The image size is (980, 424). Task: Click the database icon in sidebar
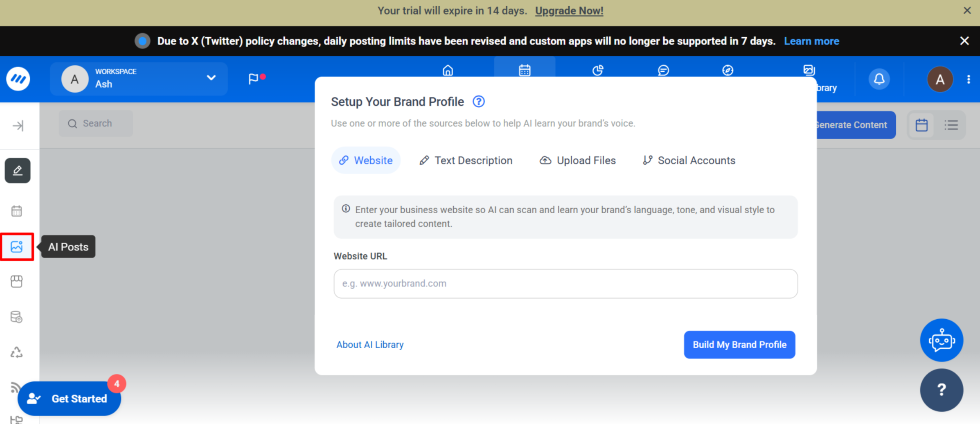(17, 317)
